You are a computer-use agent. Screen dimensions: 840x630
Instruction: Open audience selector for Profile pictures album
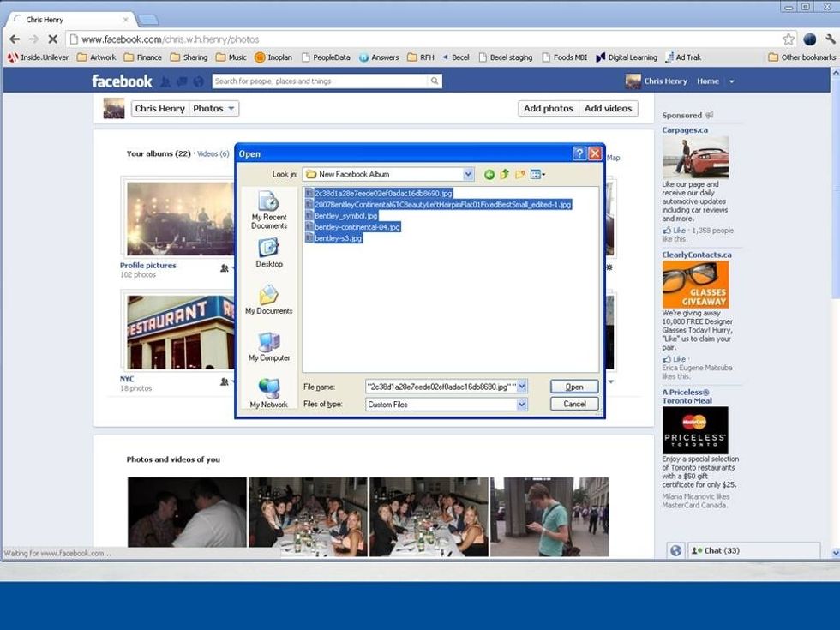tap(227, 267)
